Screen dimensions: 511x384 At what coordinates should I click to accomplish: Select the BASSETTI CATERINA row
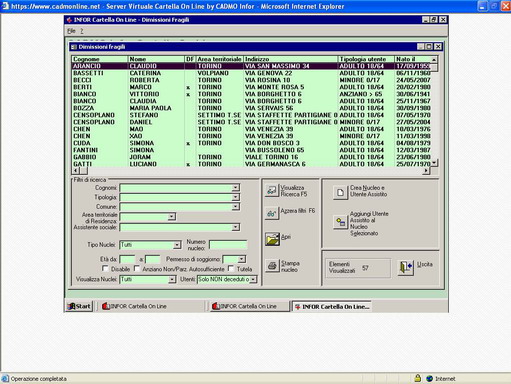[x=251, y=73]
